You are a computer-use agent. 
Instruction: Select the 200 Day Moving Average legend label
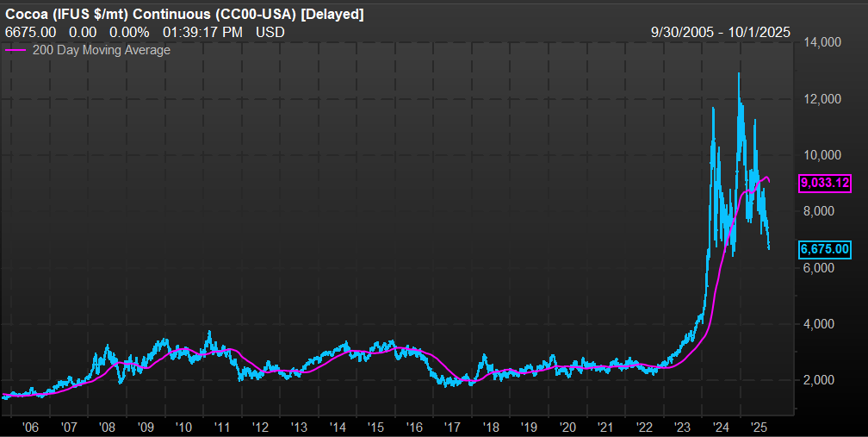[101, 50]
